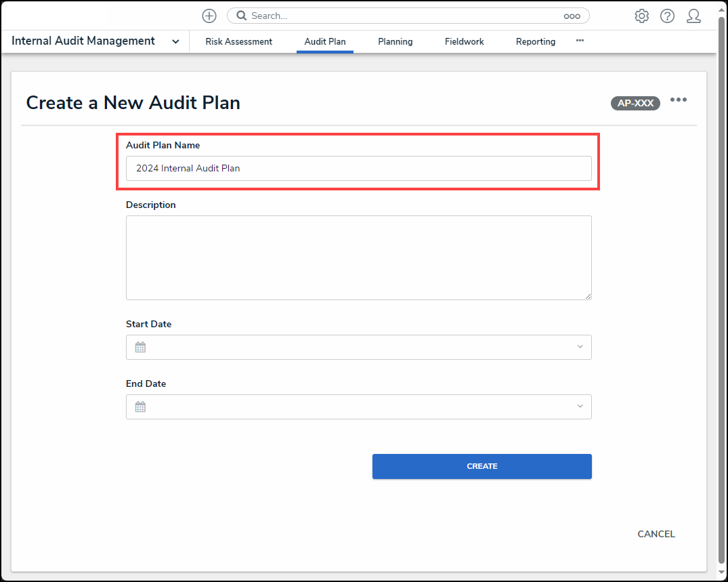Switch to the Risk Assessment tab
This screenshot has width=728, height=582.
(238, 41)
